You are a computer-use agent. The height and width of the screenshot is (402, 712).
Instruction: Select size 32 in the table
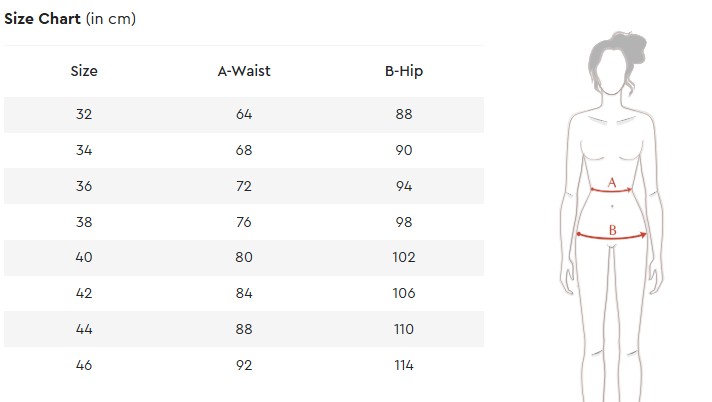coord(84,114)
